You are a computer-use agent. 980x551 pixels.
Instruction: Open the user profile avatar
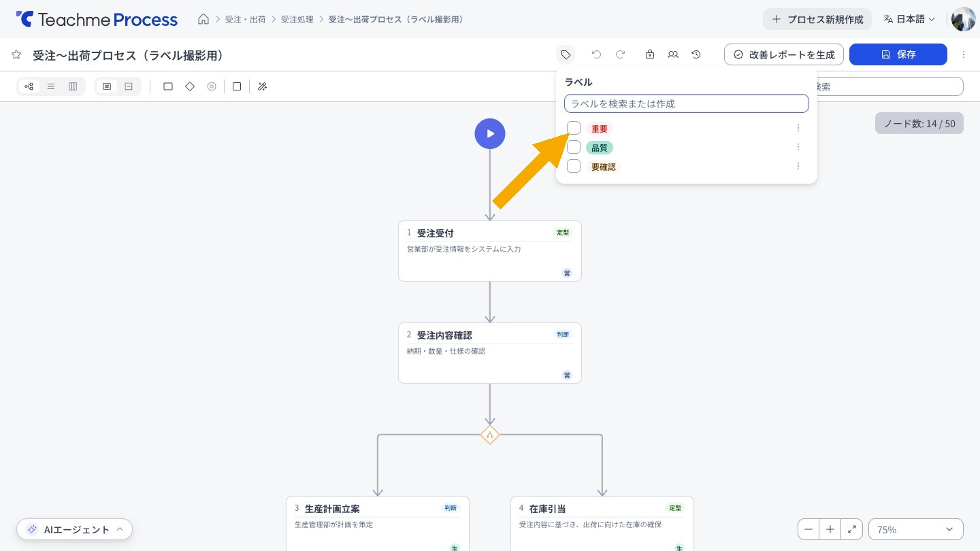[x=964, y=19]
